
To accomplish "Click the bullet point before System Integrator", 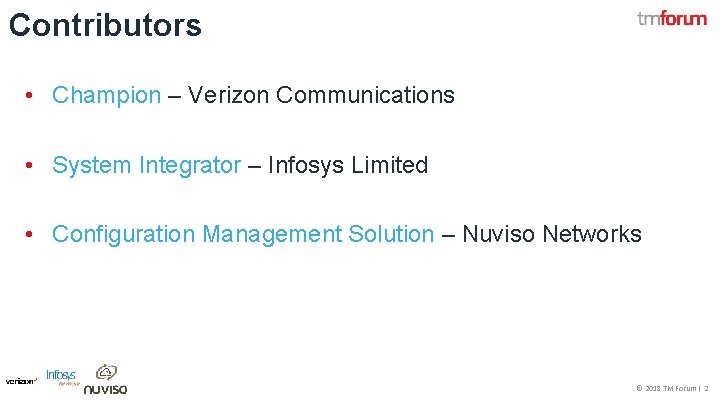I will coord(32,165).
